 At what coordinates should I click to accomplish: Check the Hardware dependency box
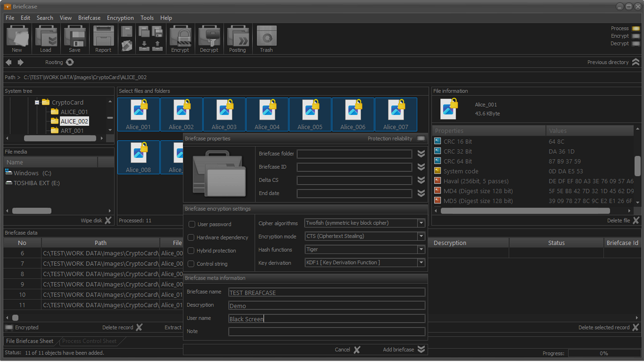(x=191, y=237)
